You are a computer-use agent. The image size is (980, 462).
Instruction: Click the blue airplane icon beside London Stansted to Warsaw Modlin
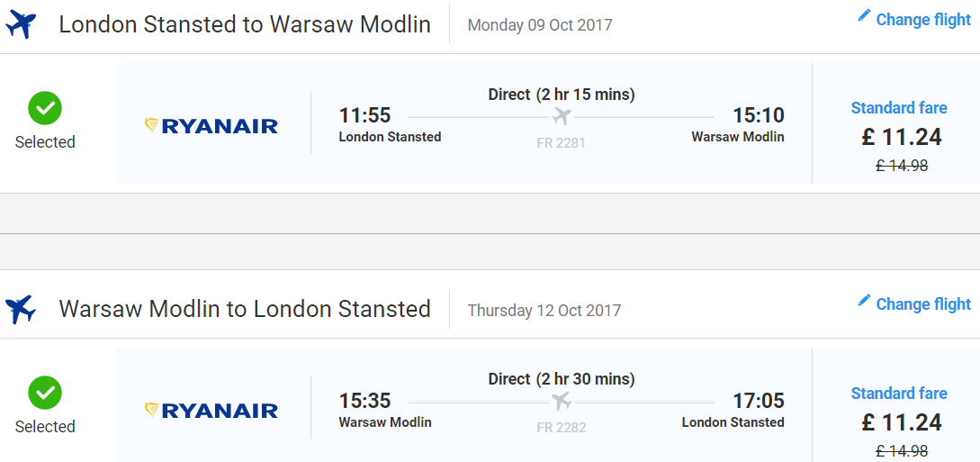click(21, 25)
